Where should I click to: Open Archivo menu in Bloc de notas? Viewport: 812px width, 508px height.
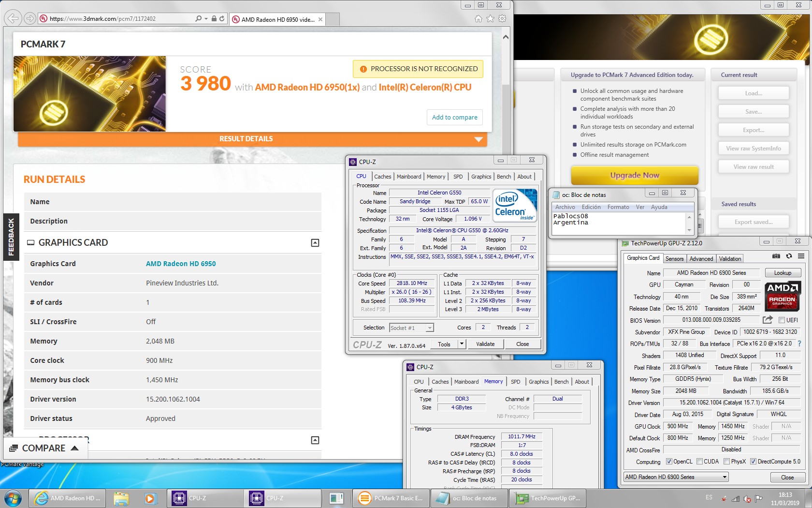point(565,207)
